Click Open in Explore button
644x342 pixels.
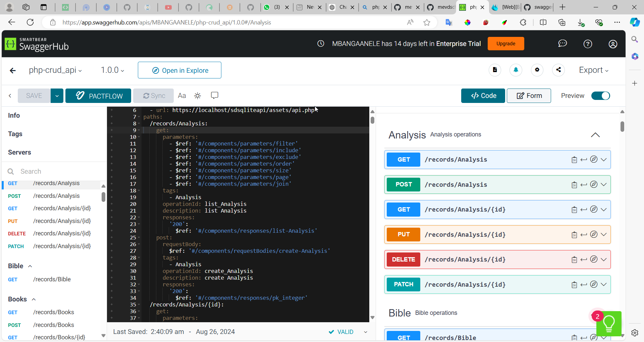pyautogui.click(x=179, y=70)
